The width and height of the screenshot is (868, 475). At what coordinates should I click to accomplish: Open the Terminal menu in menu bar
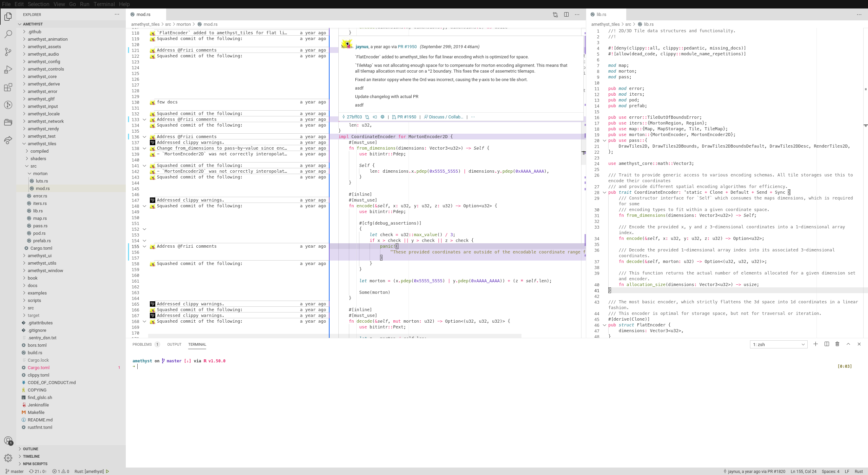point(104,4)
